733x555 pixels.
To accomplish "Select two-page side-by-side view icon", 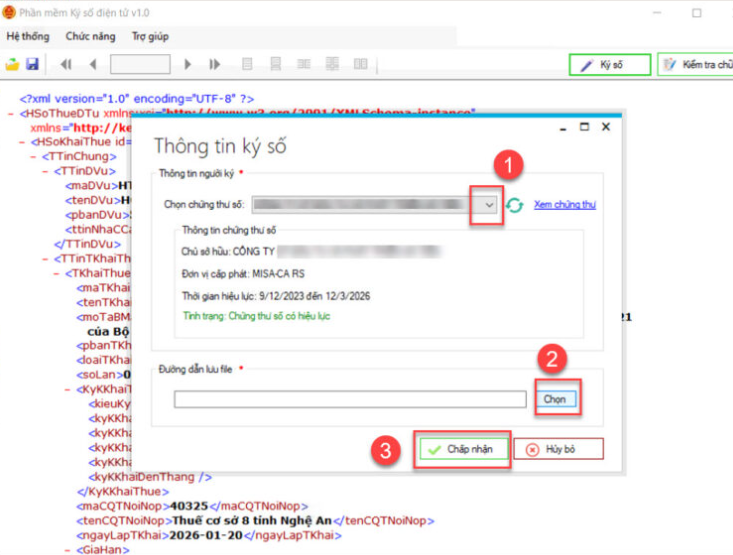I will (x=304, y=64).
